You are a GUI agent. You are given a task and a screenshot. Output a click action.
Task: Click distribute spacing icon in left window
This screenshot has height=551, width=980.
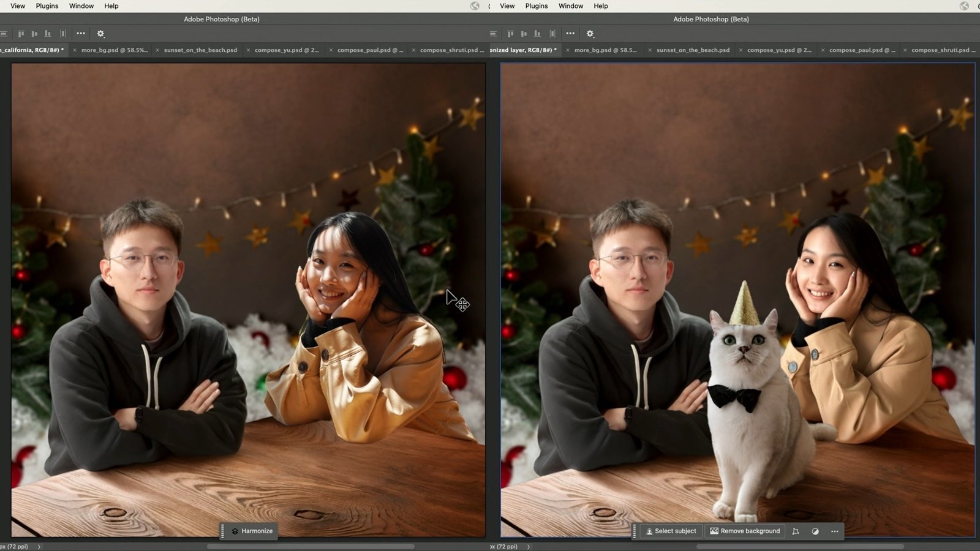62,34
